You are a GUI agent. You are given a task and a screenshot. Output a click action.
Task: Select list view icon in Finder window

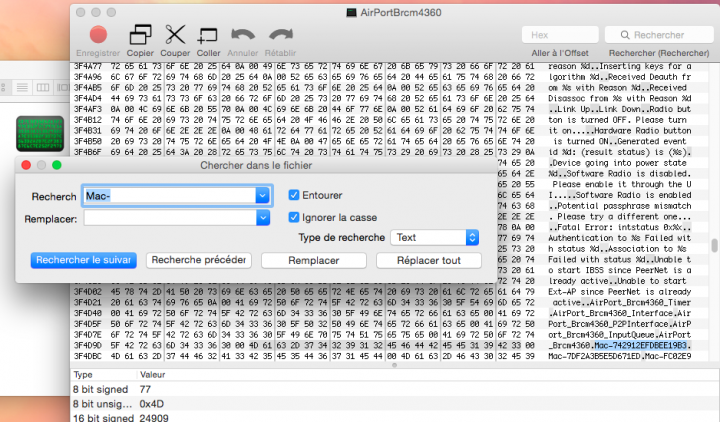click(x=22, y=87)
